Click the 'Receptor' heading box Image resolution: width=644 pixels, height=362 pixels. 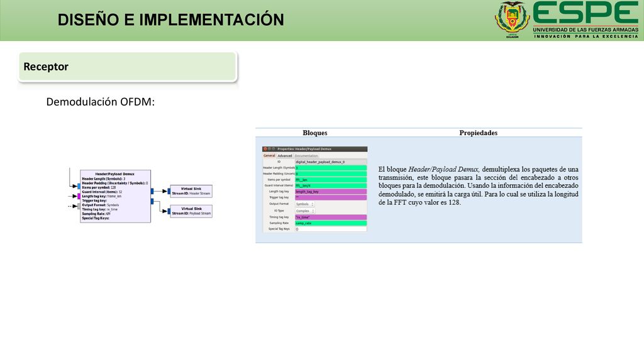pyautogui.click(x=127, y=67)
